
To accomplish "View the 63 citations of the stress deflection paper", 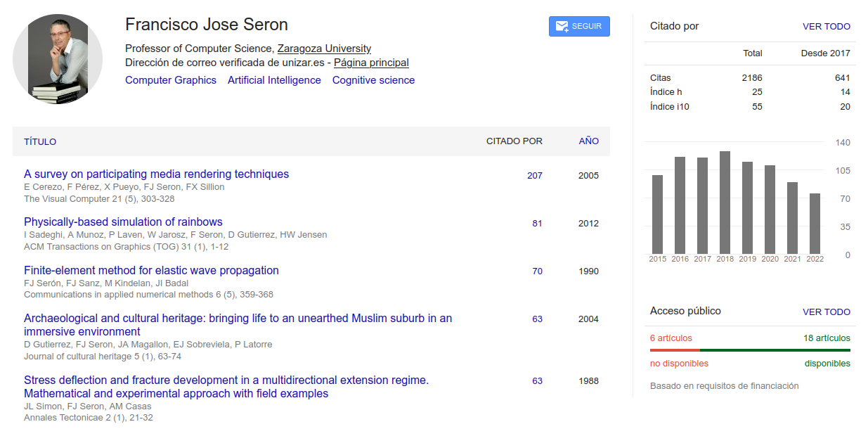I will point(538,380).
